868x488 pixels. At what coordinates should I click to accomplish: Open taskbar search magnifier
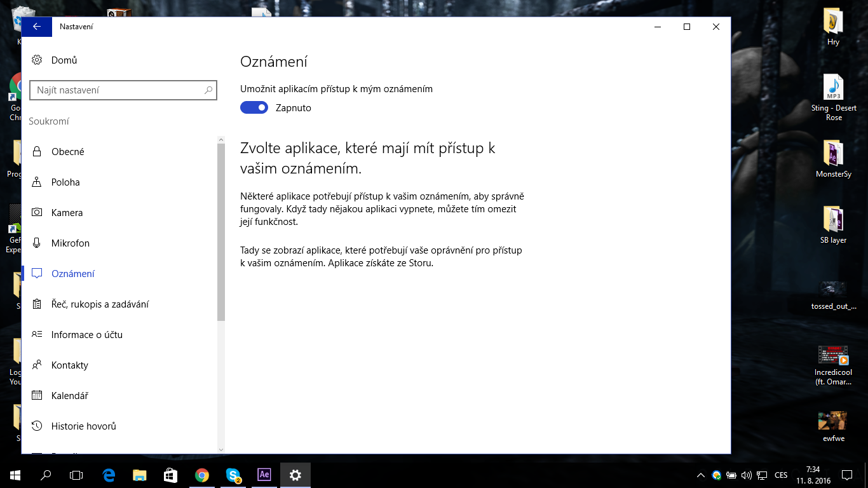point(46,475)
